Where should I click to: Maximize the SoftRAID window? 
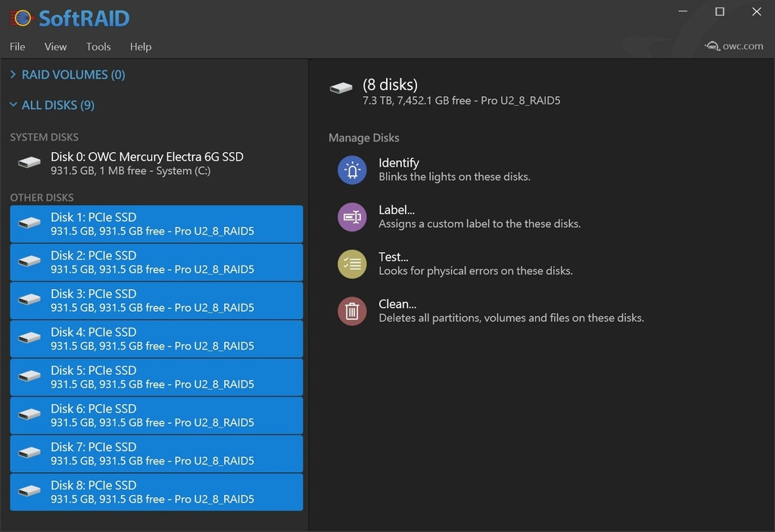(720, 11)
